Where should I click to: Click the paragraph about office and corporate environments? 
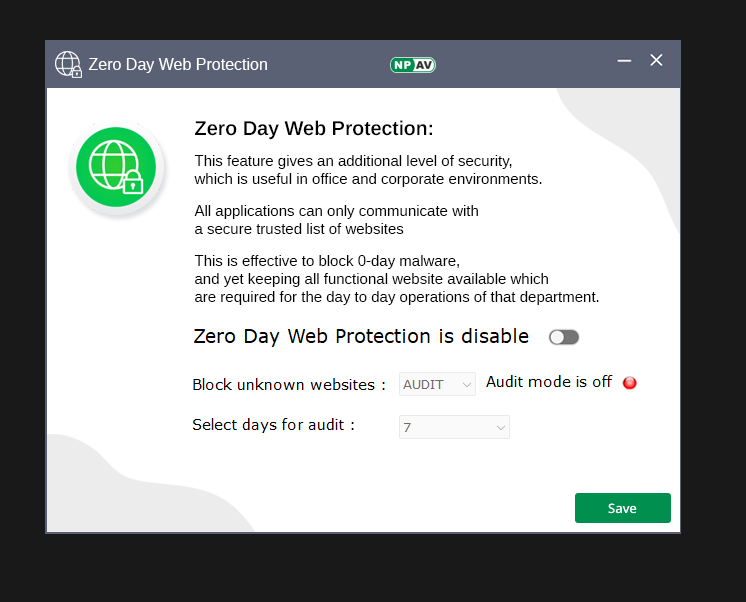(367, 170)
